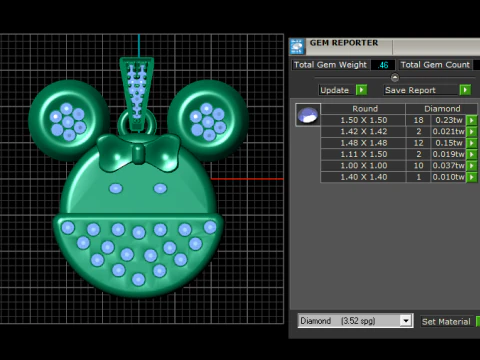The width and height of the screenshot is (480, 360).
Task: Click the 0.010tw weight cell
Action: [x=448, y=177]
